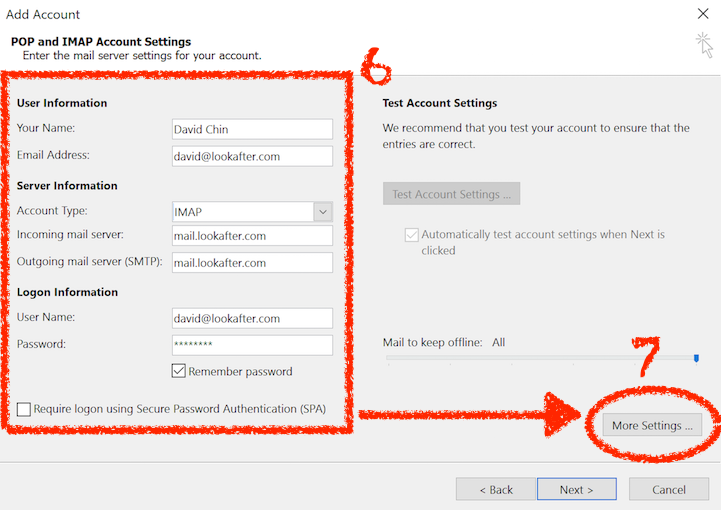The width and height of the screenshot is (721, 510).
Task: Click the Mail to keep offline slider handle
Action: (x=696, y=357)
